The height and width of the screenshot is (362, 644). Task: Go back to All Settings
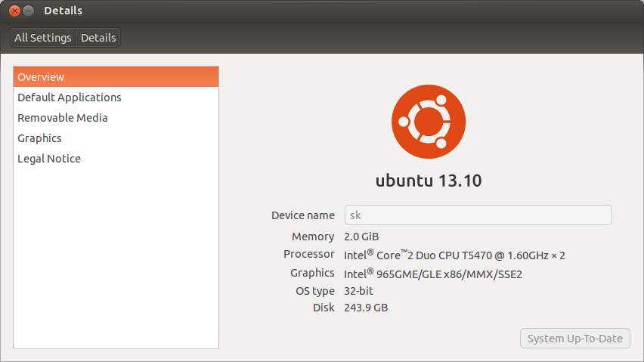pos(43,38)
